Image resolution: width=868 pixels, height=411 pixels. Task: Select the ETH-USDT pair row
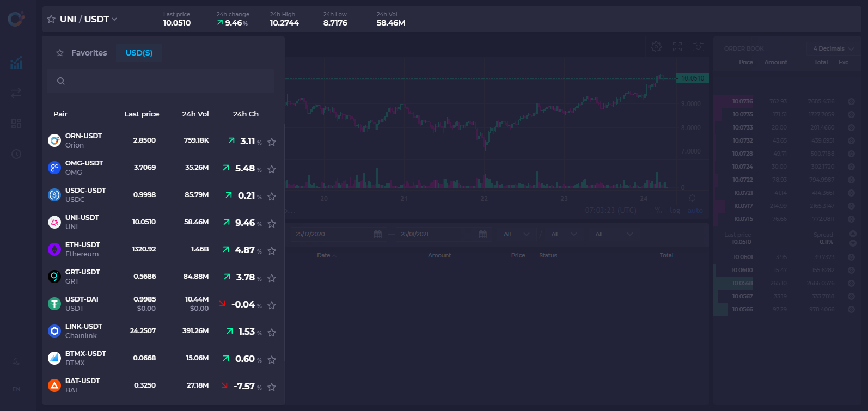[x=163, y=249]
